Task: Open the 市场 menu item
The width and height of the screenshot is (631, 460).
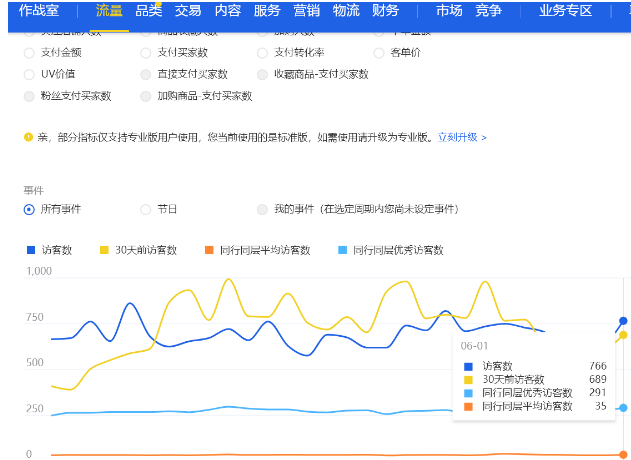Action: click(449, 10)
